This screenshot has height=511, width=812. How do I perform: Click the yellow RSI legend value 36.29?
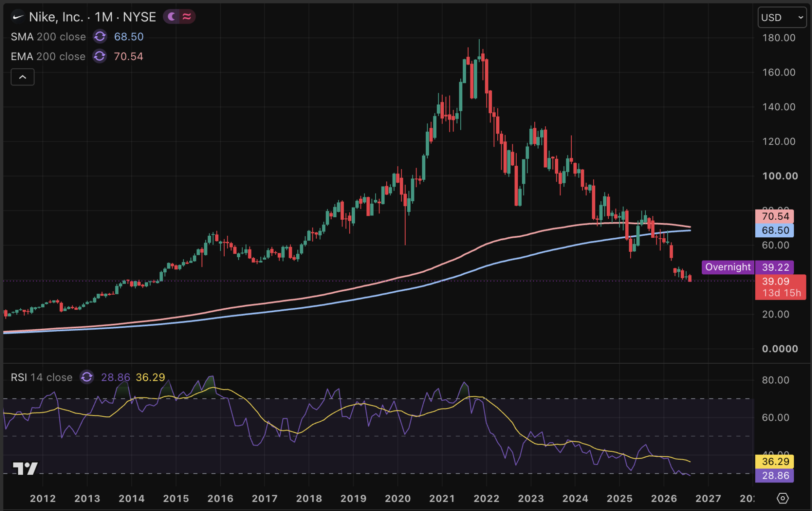(150, 377)
